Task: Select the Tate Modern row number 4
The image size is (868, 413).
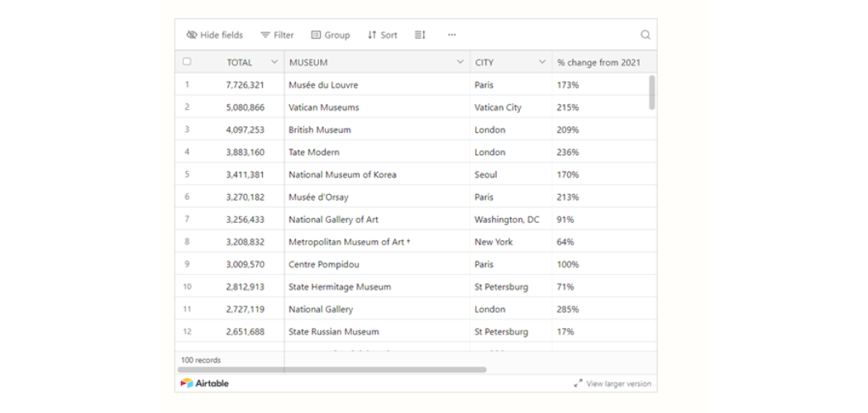Action: [x=187, y=152]
